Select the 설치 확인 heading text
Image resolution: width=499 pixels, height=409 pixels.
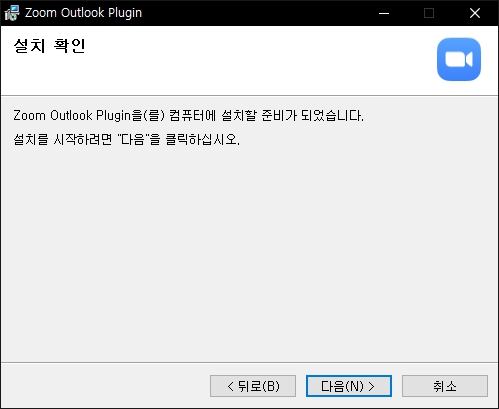(x=50, y=46)
